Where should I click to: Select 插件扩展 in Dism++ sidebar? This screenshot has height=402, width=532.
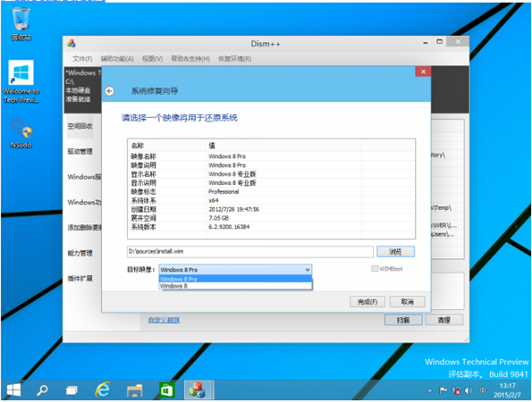(80, 279)
